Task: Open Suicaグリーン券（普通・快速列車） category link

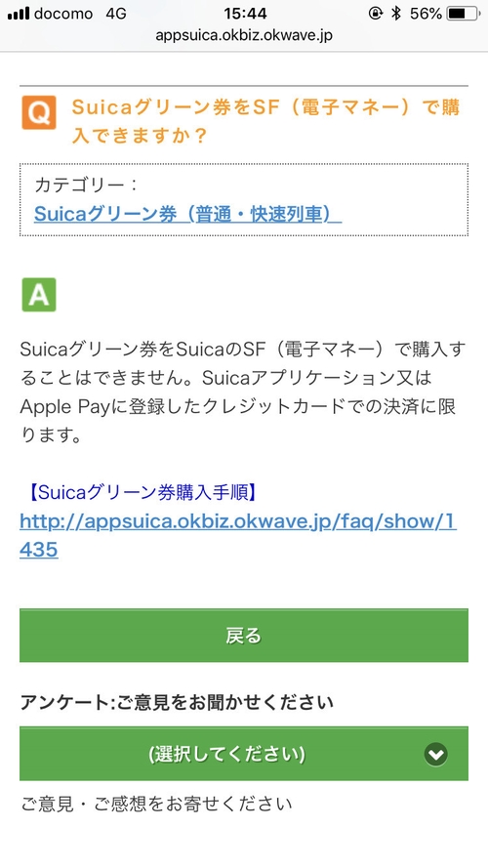Action: pos(187,214)
